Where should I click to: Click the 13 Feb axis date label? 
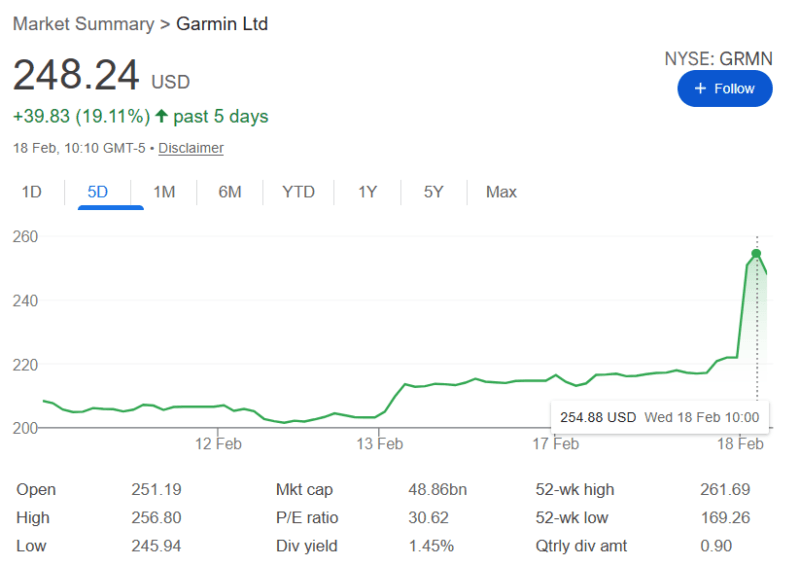click(379, 444)
